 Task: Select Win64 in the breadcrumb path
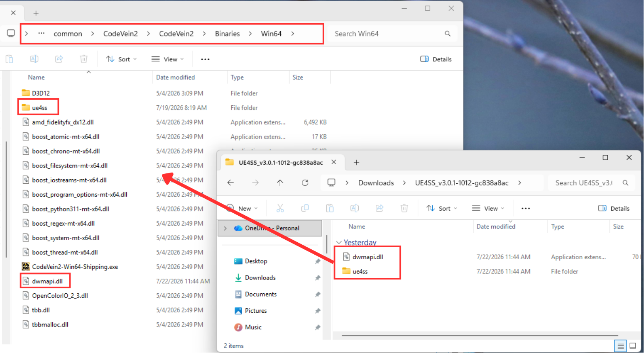[271, 34]
